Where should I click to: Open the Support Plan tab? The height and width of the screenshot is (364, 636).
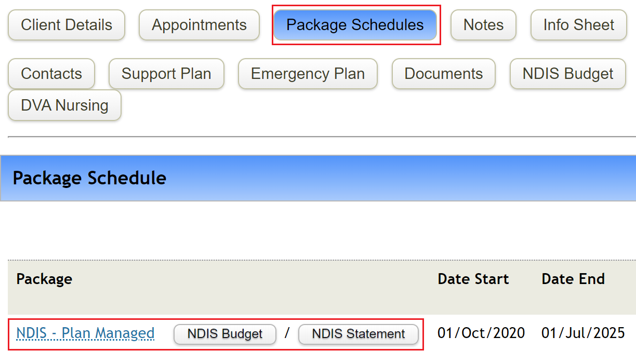tap(166, 74)
